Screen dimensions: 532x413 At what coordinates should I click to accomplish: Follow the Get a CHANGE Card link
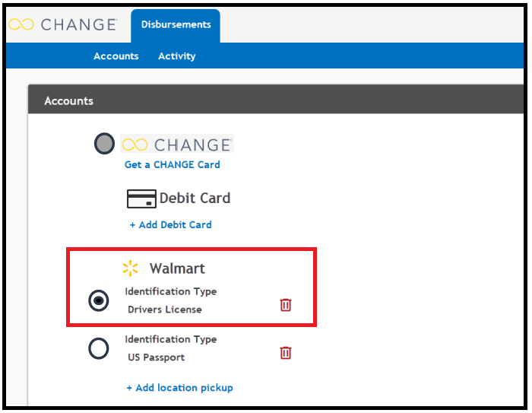(173, 165)
